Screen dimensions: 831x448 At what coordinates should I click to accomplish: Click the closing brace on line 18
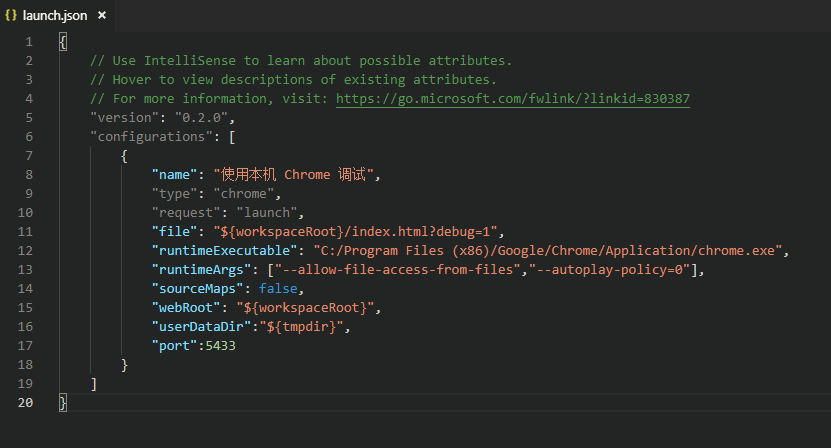[125, 365]
